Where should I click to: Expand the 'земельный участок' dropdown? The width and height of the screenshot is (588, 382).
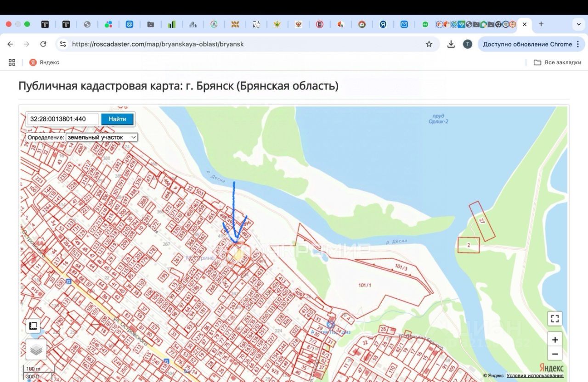click(102, 137)
